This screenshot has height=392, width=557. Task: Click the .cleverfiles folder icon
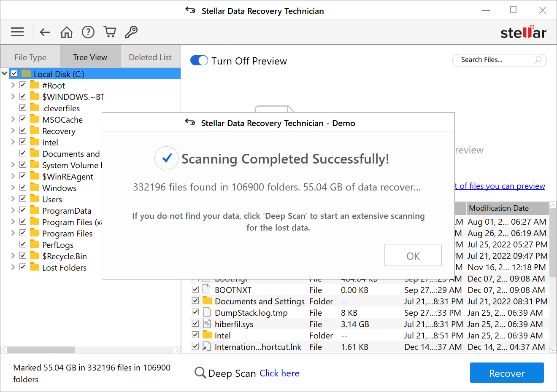pos(35,108)
